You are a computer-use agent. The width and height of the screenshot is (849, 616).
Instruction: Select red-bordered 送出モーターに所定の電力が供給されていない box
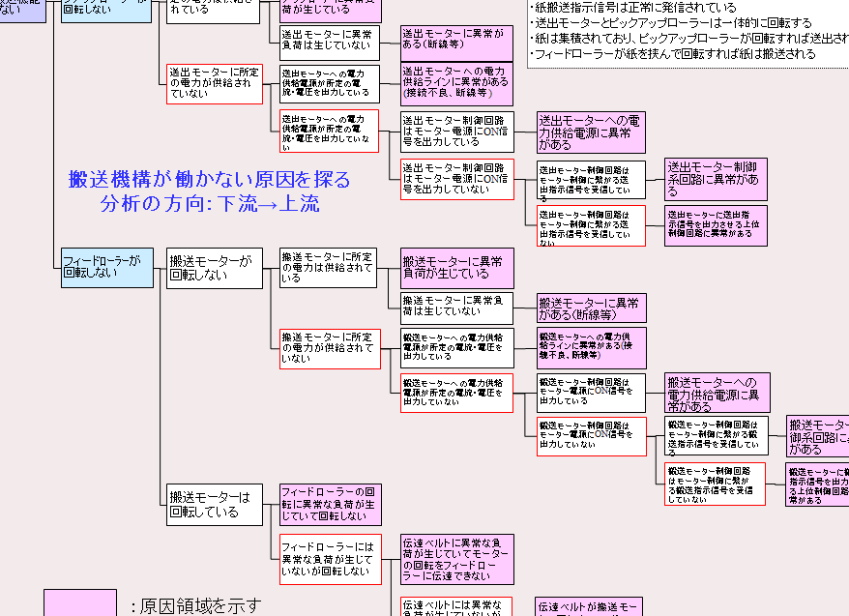click(214, 84)
